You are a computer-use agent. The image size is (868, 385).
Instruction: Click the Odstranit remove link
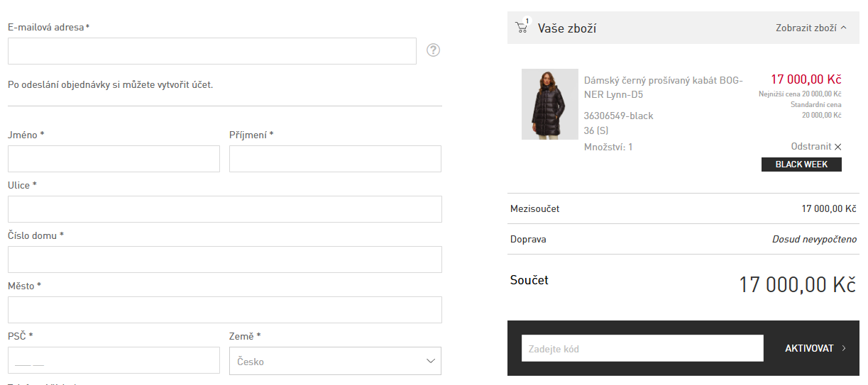coord(811,147)
